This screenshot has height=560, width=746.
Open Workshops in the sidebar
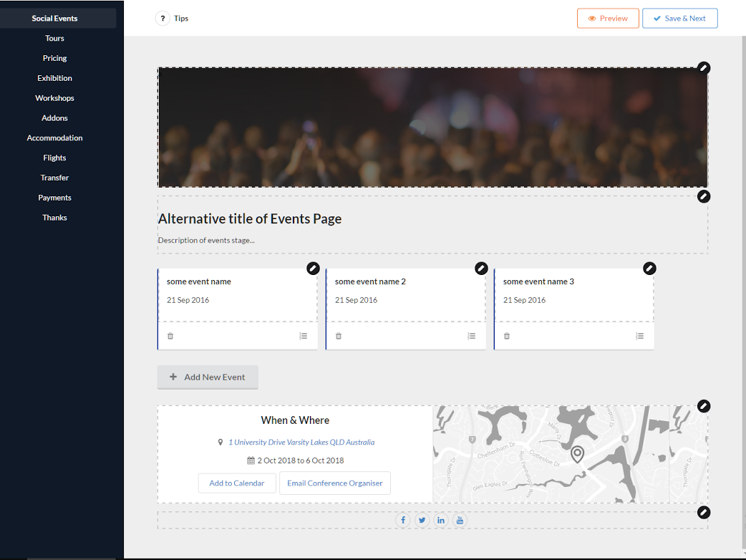[54, 98]
